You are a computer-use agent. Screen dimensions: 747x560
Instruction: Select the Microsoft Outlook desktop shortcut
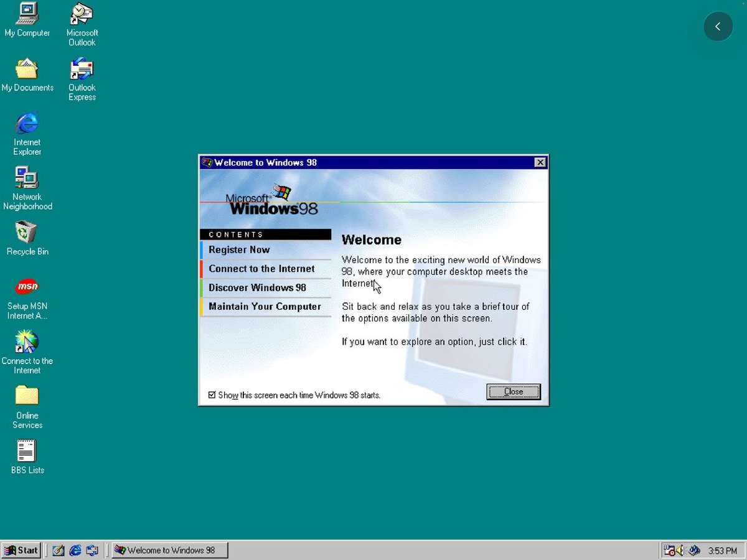click(x=82, y=24)
